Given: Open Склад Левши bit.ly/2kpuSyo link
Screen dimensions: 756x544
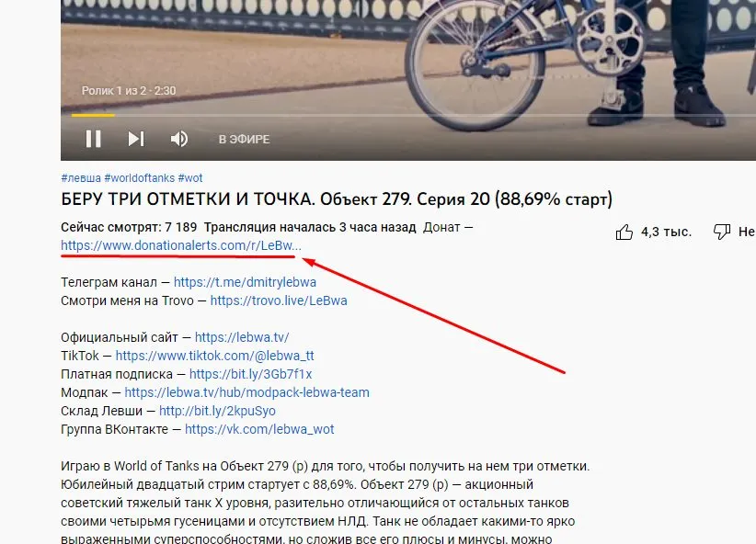Looking at the screenshot, I should point(217,411).
